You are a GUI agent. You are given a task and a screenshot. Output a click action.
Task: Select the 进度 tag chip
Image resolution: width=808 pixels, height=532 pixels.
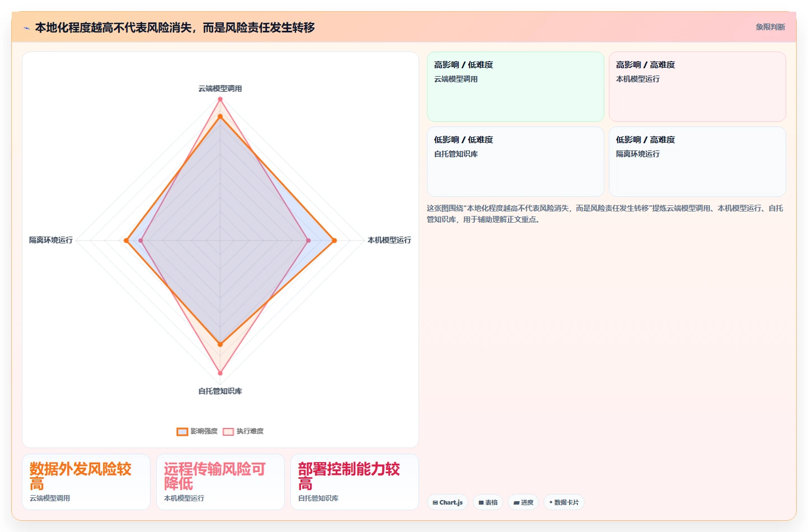tap(523, 502)
